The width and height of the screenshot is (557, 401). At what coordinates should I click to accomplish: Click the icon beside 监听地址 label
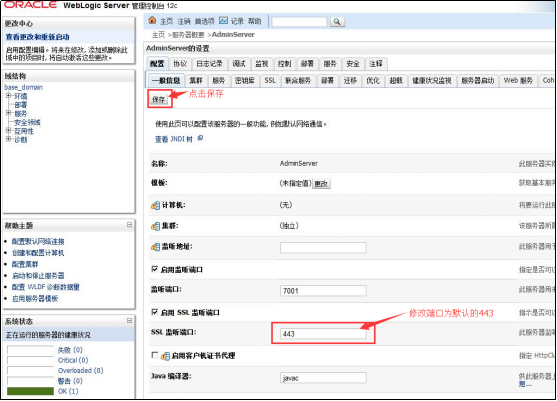[155, 247]
